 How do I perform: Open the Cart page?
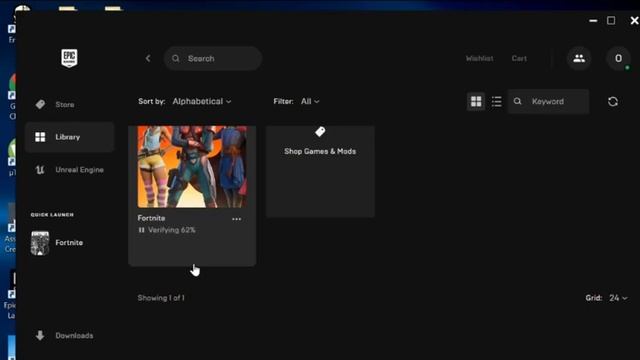point(519,58)
